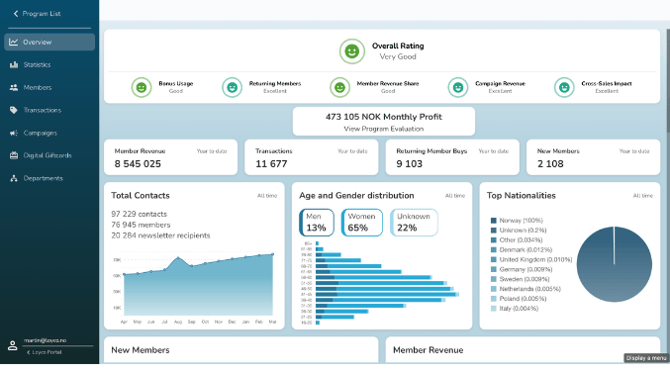Click the Transactions tag icon
The height and width of the screenshot is (373, 670).
tap(14, 110)
